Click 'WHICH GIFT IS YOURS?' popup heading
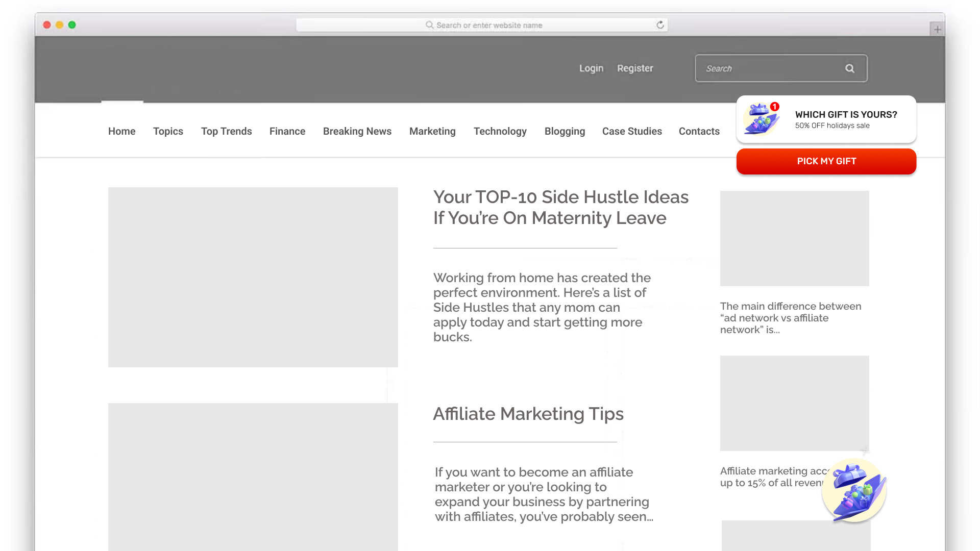980x551 pixels. click(846, 115)
